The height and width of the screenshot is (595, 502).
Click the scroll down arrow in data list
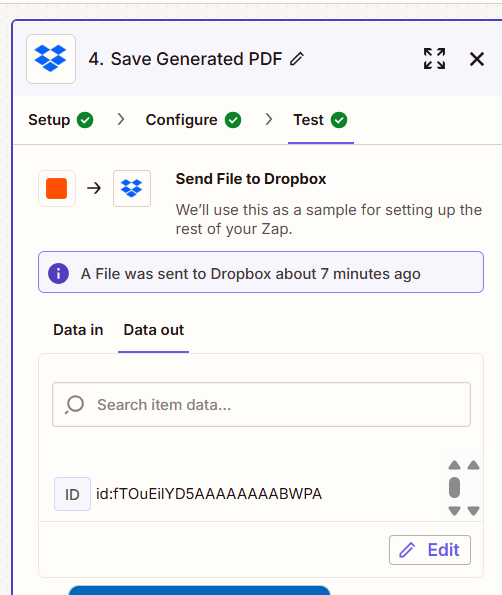point(454,511)
